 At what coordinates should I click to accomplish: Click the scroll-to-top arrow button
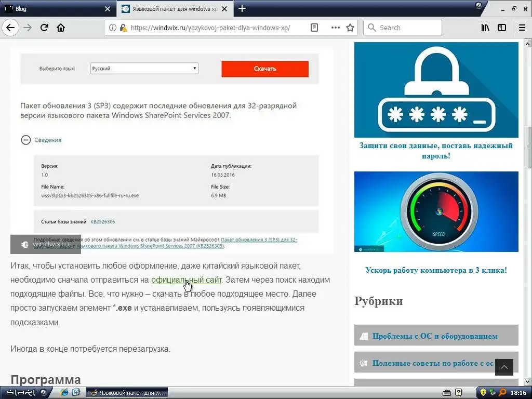pyautogui.click(x=504, y=367)
